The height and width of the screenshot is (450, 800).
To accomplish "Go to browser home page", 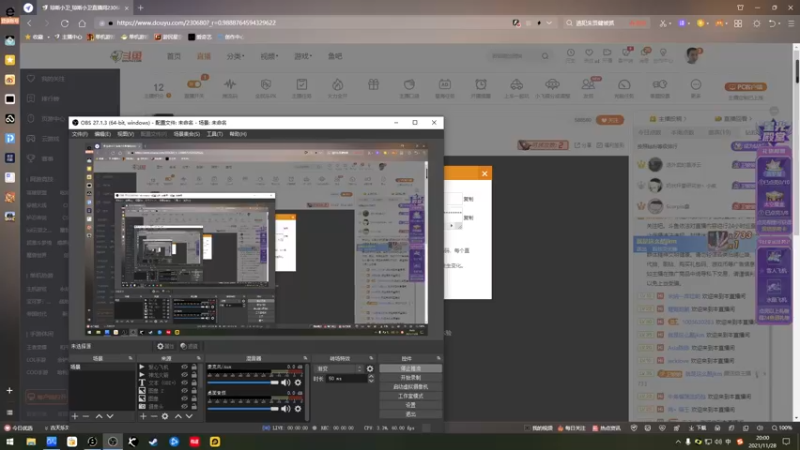I will pos(82,23).
